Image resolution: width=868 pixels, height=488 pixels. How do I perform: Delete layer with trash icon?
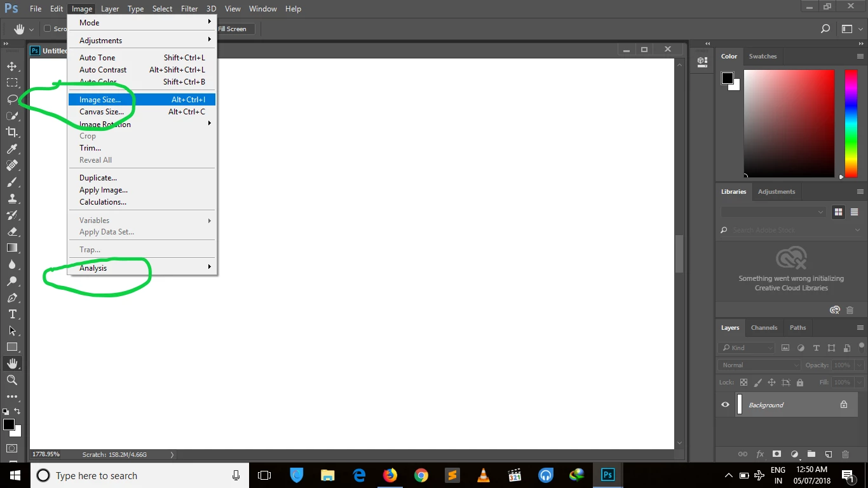(x=845, y=454)
